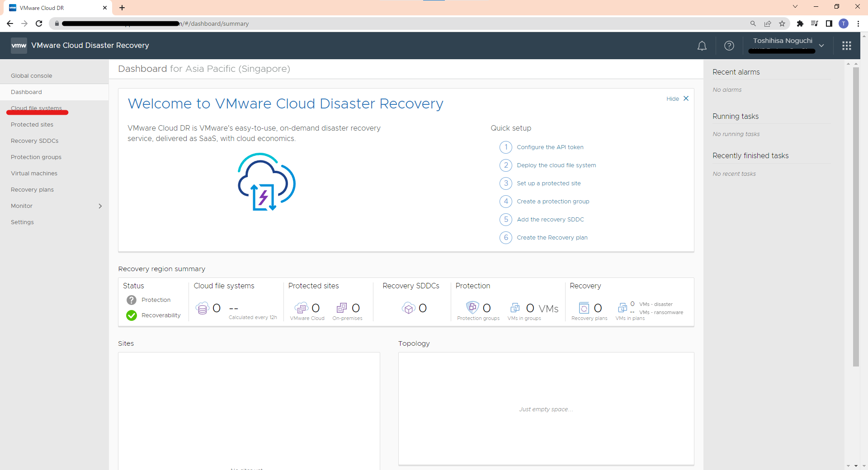The width and height of the screenshot is (868, 470).
Task: Open Recovery SDDCs in sidebar
Action: click(x=35, y=141)
